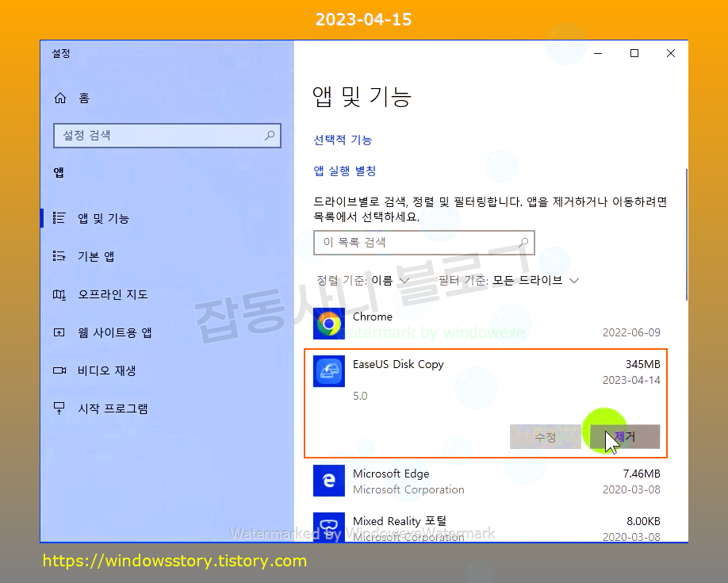
Task: Click the '시작 프로그램' icon
Action: coord(59,408)
